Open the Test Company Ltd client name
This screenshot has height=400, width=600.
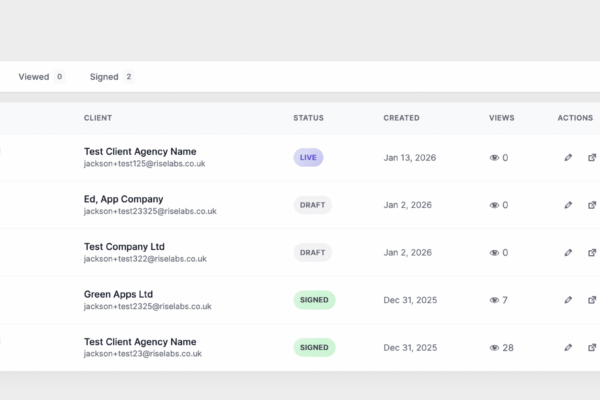[x=124, y=247]
